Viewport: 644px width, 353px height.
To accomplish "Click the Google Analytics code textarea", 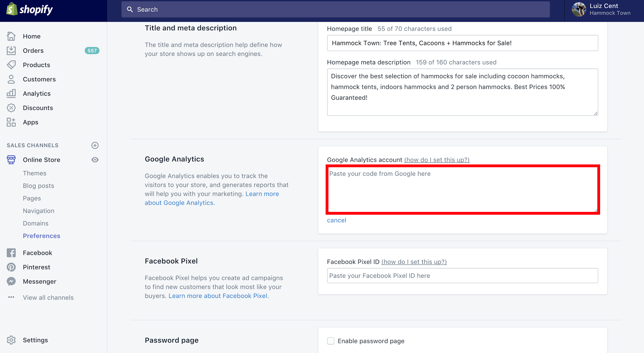I will tap(462, 189).
